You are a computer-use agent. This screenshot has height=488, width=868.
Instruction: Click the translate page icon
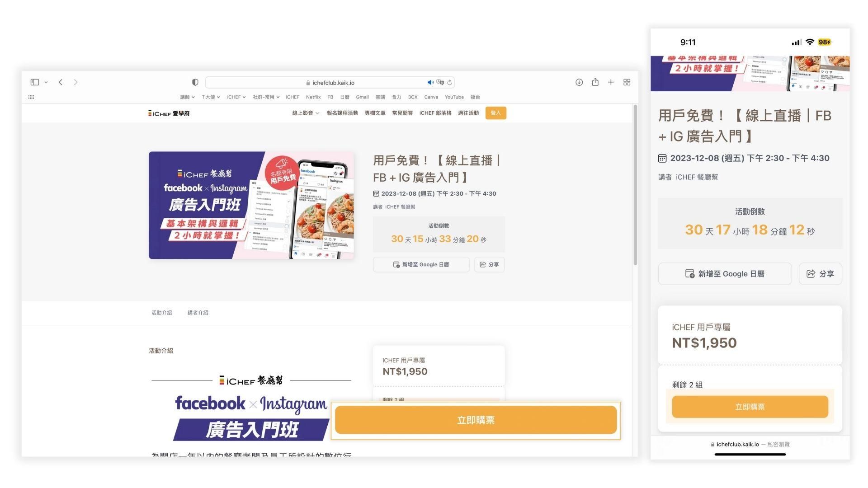point(440,82)
